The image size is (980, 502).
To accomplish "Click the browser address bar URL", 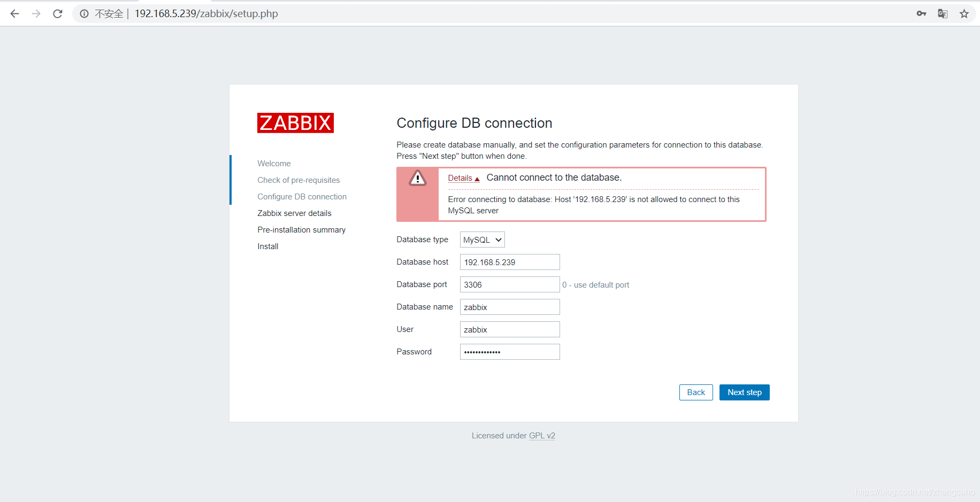I will point(206,14).
